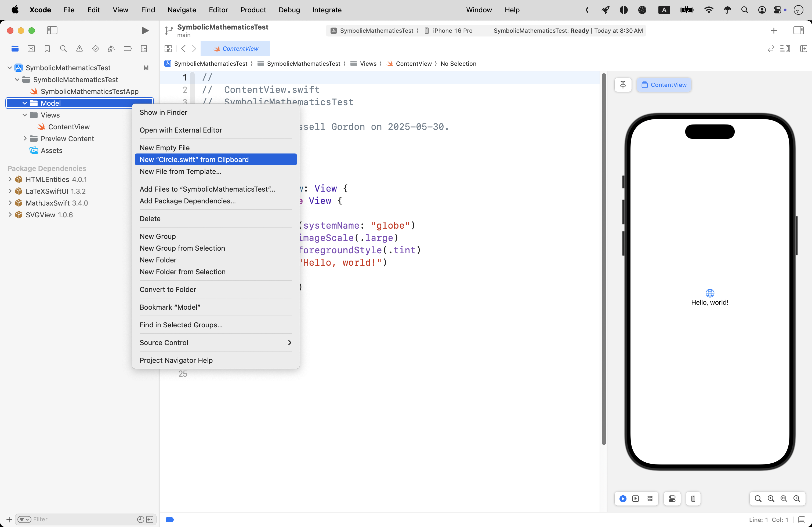Open the Issue navigator warning icon
812x527 pixels.
click(79, 49)
